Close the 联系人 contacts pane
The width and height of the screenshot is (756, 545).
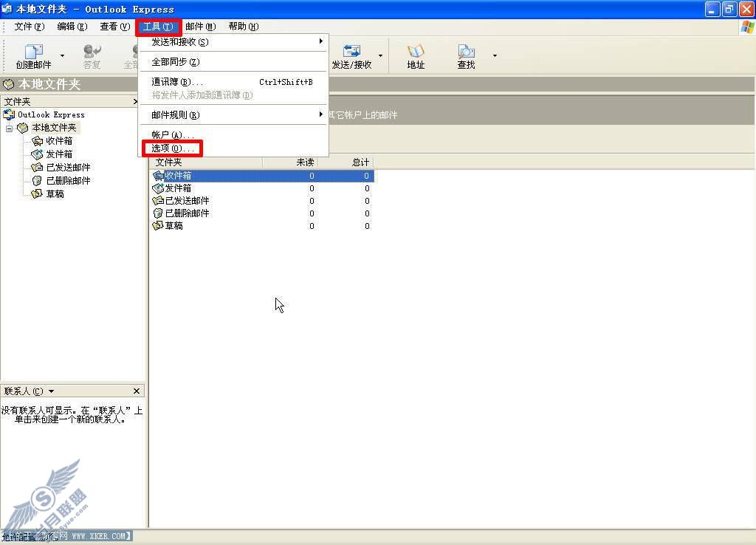coord(137,391)
